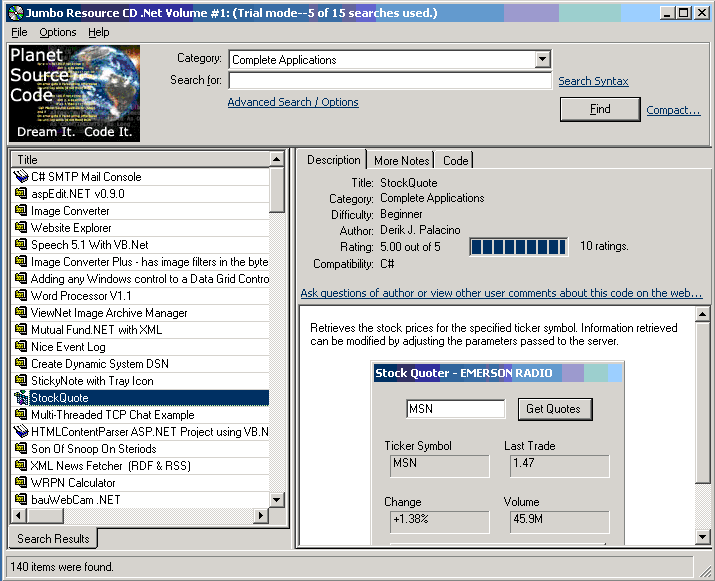Select the Search Results tab
Screen dimensions: 715x581
(53, 539)
